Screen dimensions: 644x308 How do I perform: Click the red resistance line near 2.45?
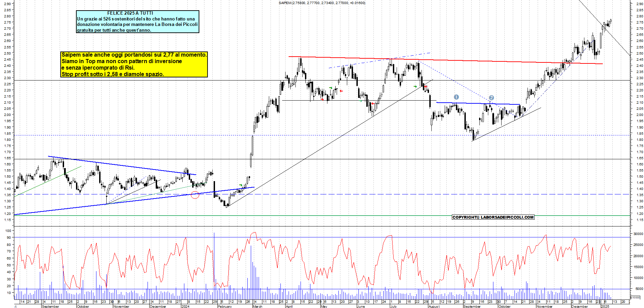[x=445, y=60]
